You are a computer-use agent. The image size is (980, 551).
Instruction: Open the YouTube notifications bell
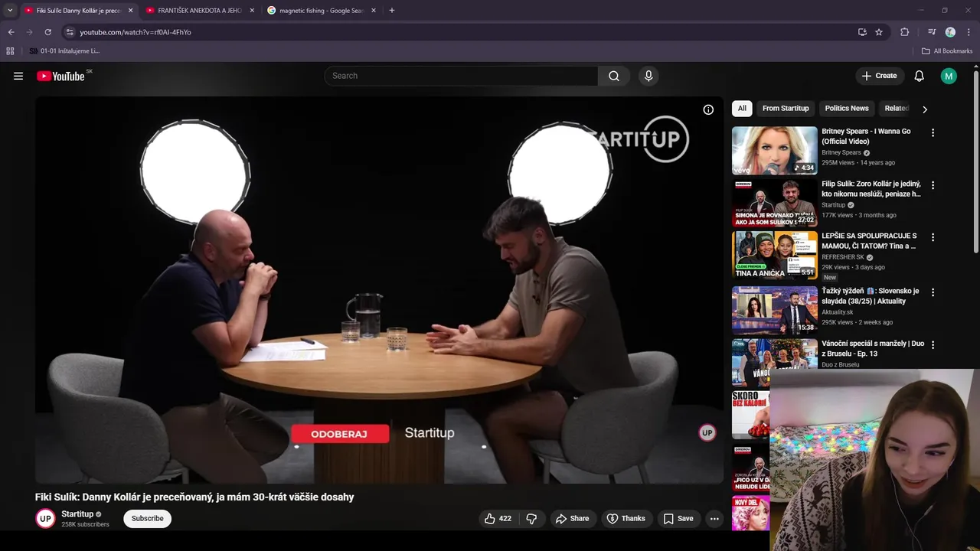coord(920,76)
